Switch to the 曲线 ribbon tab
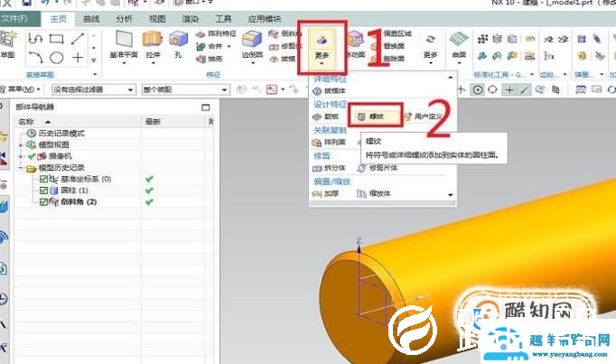Viewport: 616px width, 364px height. point(91,19)
